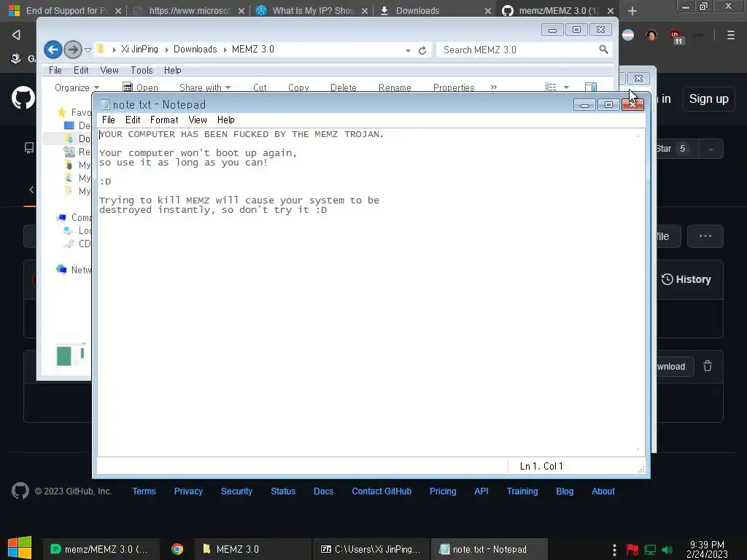This screenshot has width=747, height=560.
Task: Click the Explorer search magnifier icon
Action: pos(603,49)
